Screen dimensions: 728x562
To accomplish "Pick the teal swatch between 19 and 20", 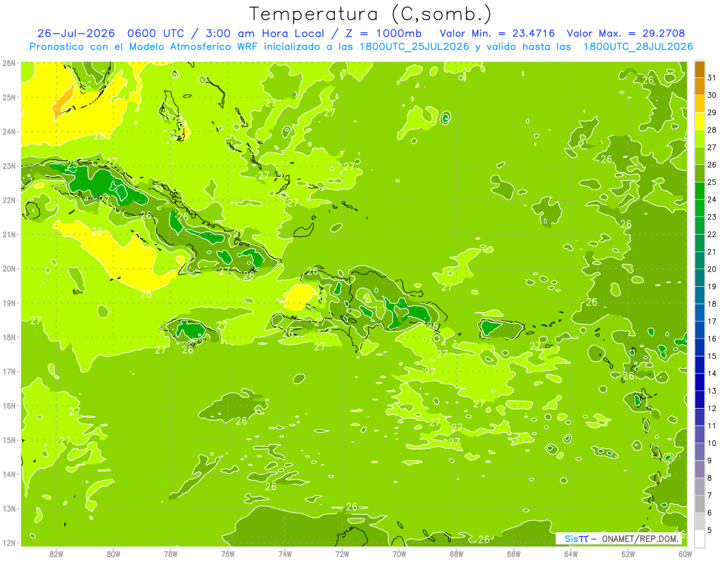I will [699, 278].
